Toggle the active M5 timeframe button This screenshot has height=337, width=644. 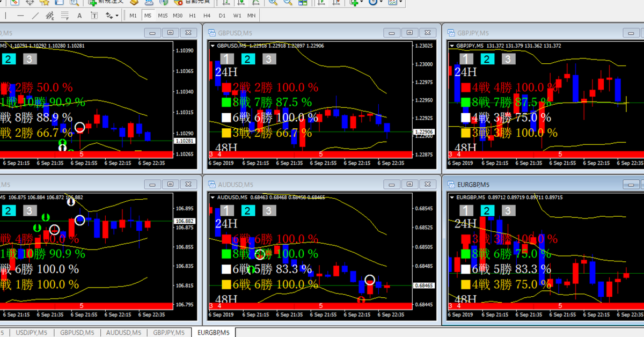tap(148, 16)
